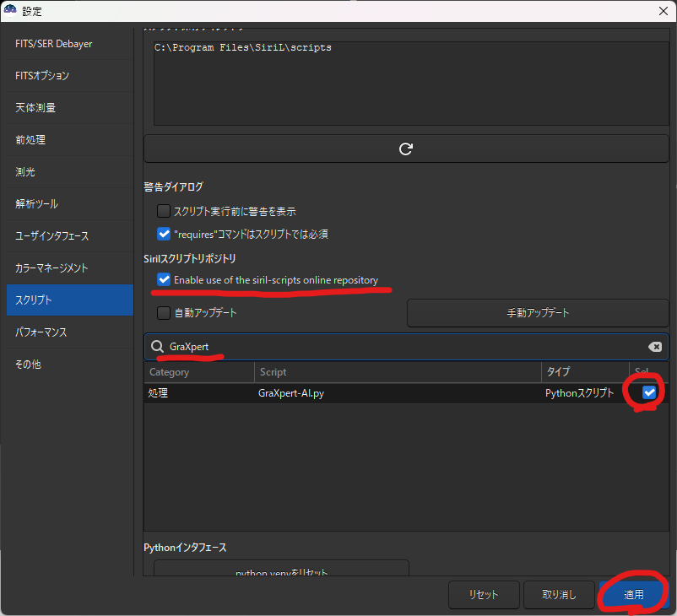Enable スクリプト実行前に警告を表示 checkbox

(x=164, y=211)
